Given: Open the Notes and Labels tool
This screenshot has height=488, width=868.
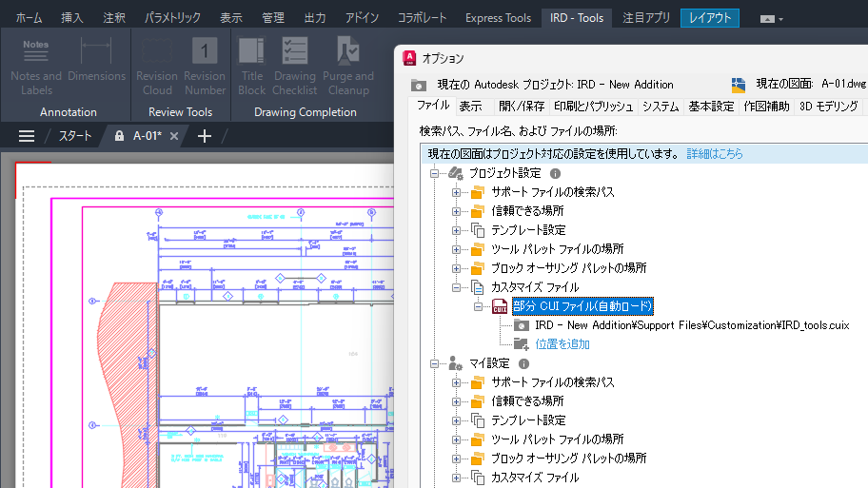Looking at the screenshot, I should point(36,67).
